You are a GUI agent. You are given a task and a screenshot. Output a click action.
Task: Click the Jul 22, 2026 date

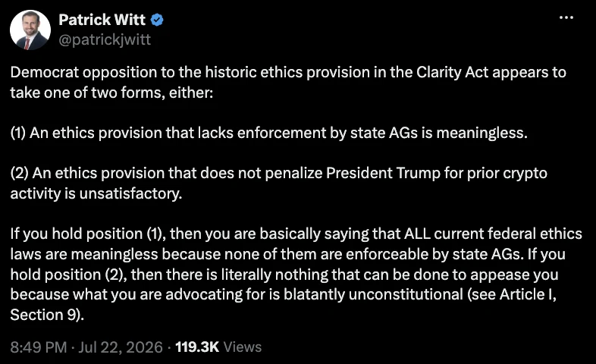point(121,347)
